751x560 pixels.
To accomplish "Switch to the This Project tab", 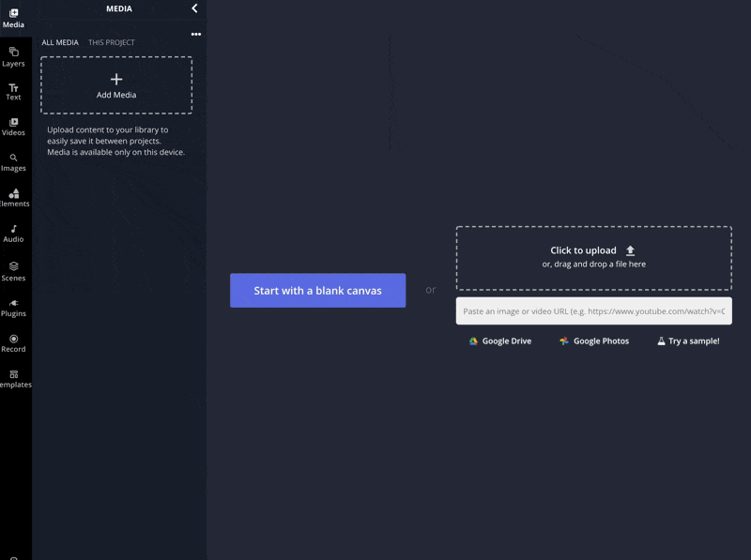I will (112, 42).
